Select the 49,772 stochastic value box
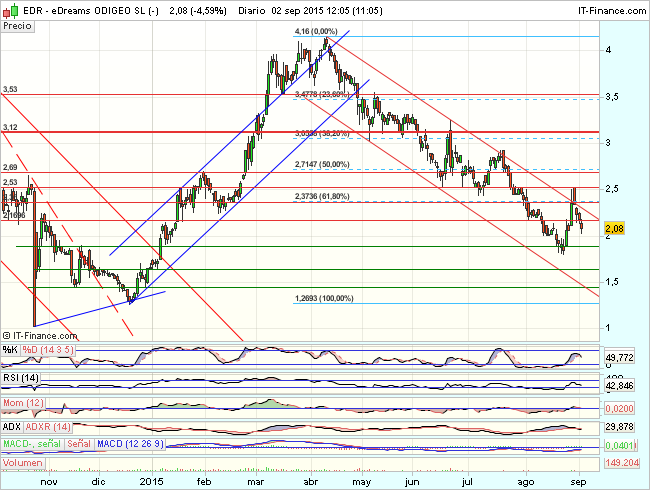This screenshot has width=650, height=490. (x=623, y=356)
